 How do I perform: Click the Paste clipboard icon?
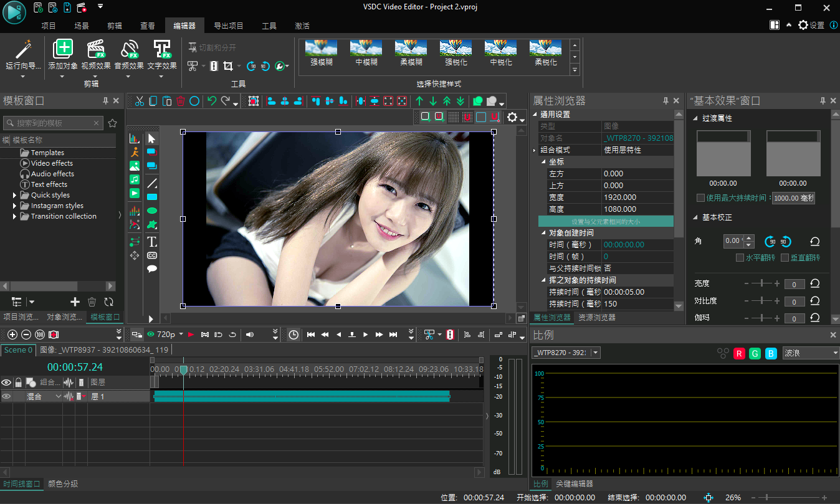pyautogui.click(x=167, y=101)
